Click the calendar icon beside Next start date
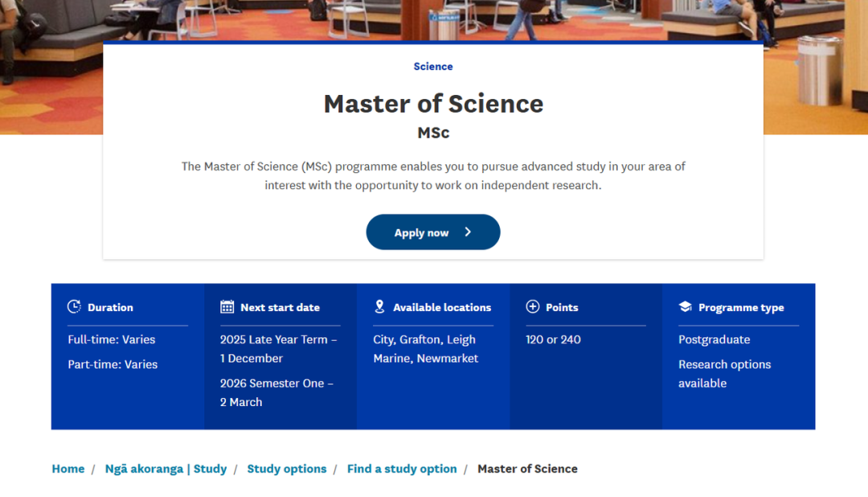868x497 pixels. [x=227, y=307]
